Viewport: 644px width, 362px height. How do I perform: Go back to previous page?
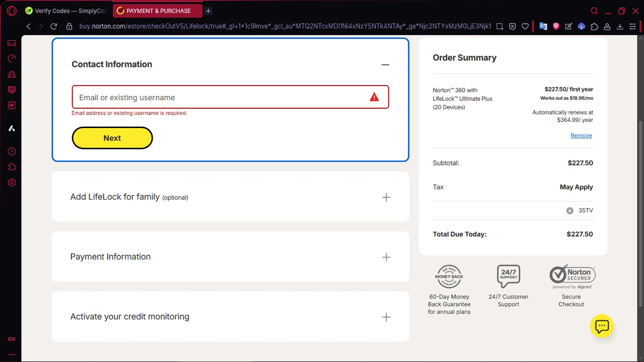28,26
